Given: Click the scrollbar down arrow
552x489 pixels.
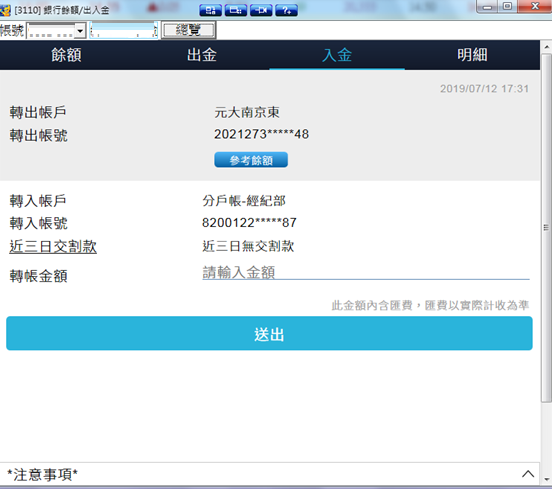Looking at the screenshot, I should pyautogui.click(x=546, y=479).
